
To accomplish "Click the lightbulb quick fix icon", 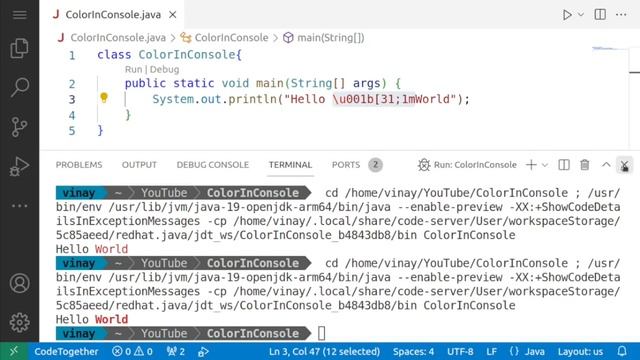I will (104, 98).
